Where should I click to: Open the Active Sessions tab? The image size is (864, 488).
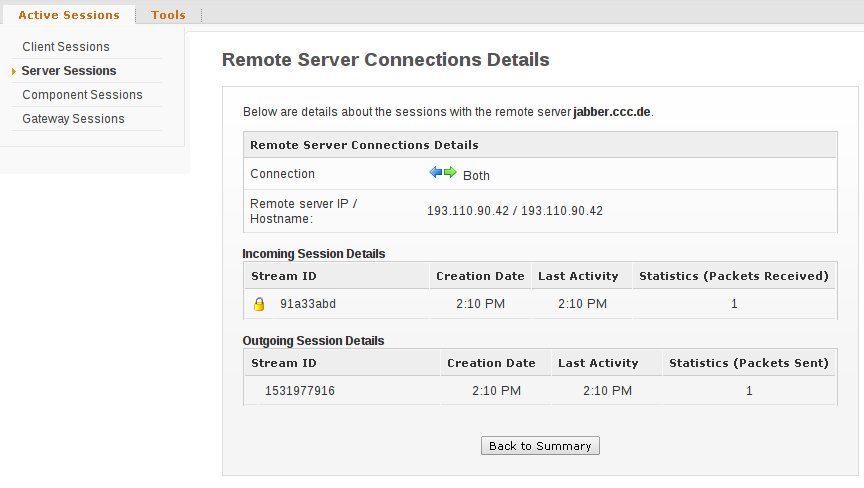(x=69, y=15)
